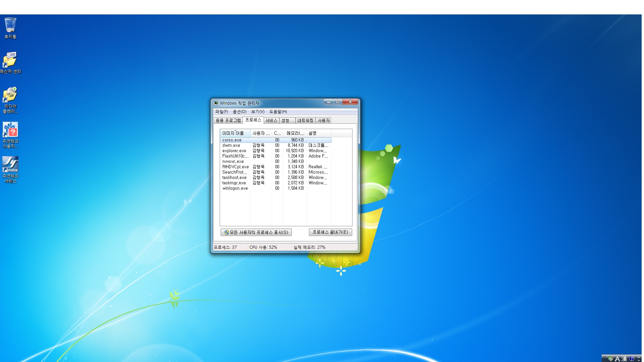Click the 10,920 KB memory value
This screenshot has height=362, width=644.
pyautogui.click(x=295, y=151)
